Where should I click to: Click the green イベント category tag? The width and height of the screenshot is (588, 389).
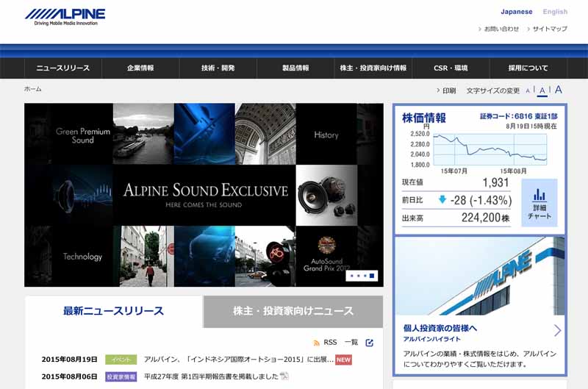(x=121, y=360)
